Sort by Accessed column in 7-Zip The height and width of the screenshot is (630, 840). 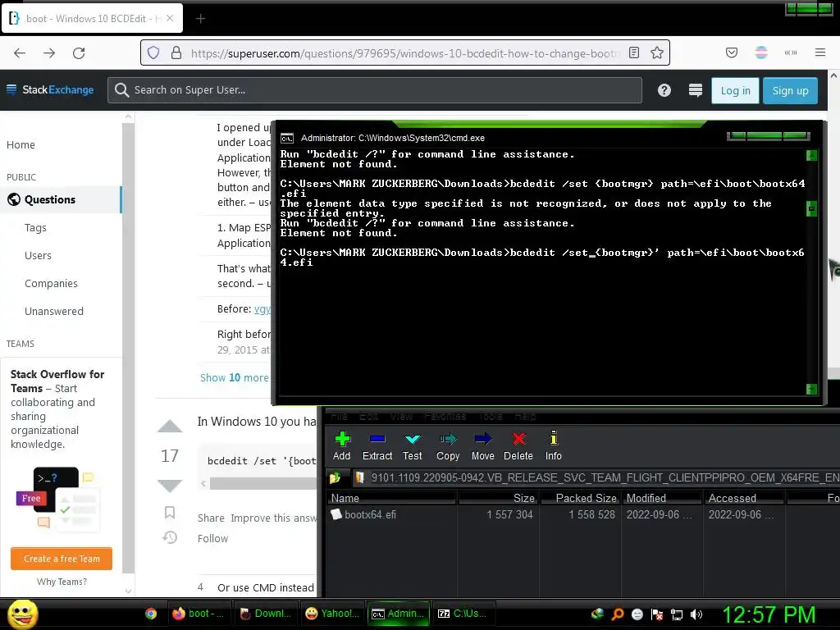click(744, 498)
